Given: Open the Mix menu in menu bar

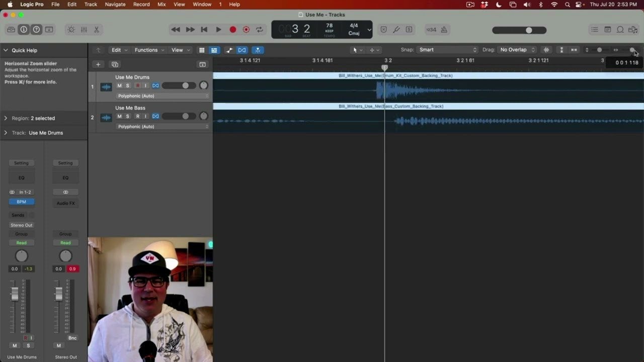Looking at the screenshot, I should tap(162, 4).
